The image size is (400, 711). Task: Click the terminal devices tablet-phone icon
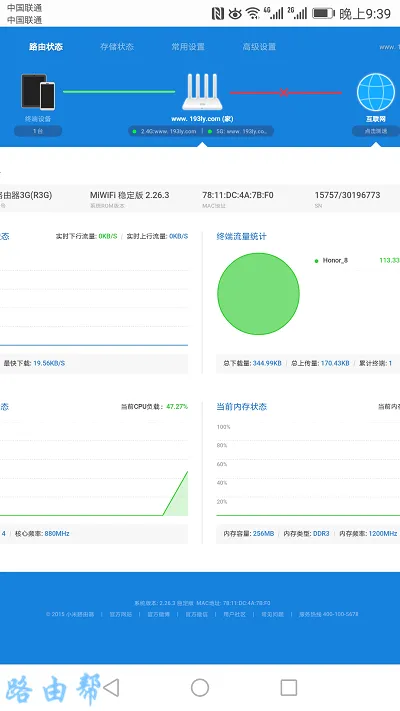[x=38, y=92]
